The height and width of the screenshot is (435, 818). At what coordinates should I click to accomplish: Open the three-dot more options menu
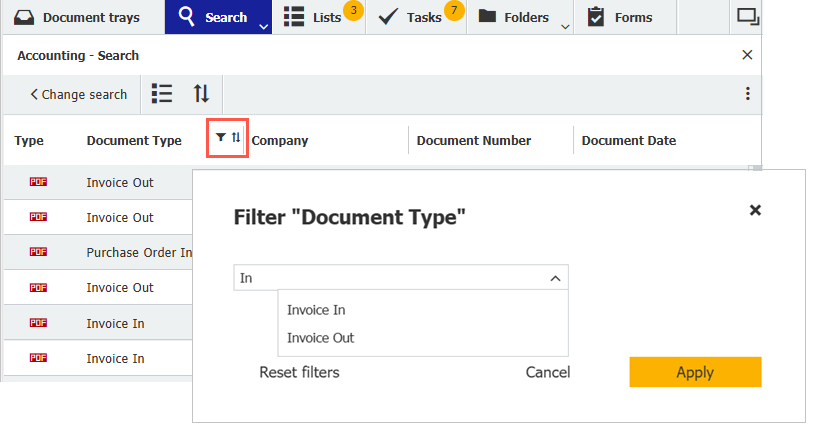(747, 94)
